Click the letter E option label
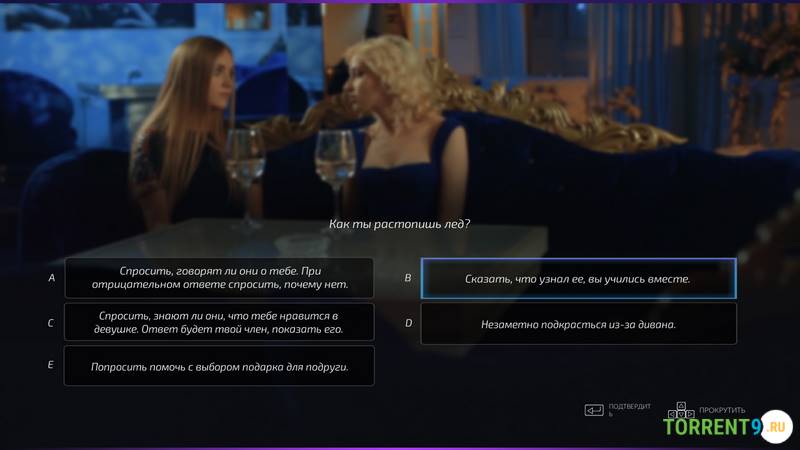The image size is (800, 450). coord(51,365)
